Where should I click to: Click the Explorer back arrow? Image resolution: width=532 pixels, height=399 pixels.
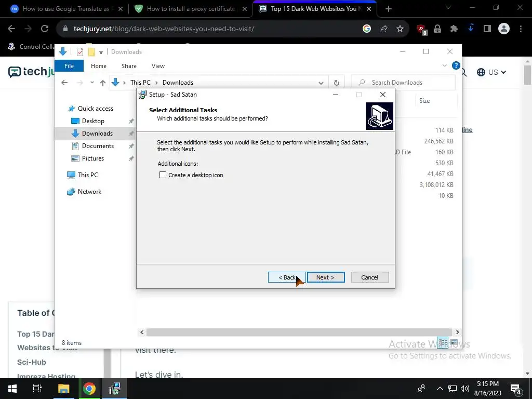pyautogui.click(x=64, y=83)
